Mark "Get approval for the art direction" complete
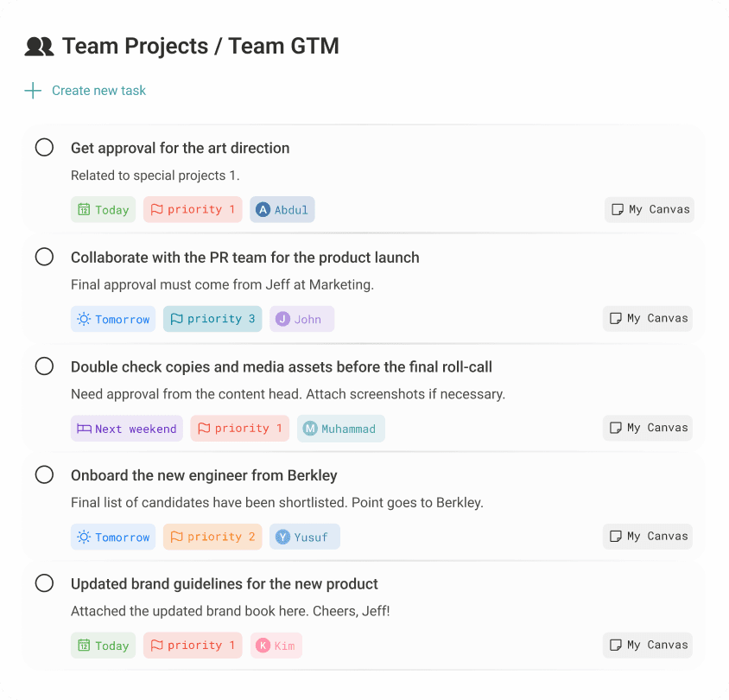The width and height of the screenshot is (729, 700). coord(44,148)
